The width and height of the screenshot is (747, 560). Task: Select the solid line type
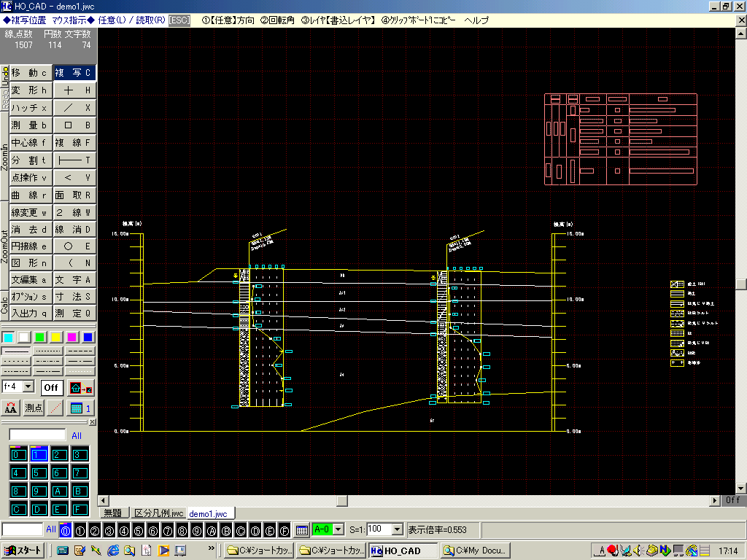tap(17, 351)
